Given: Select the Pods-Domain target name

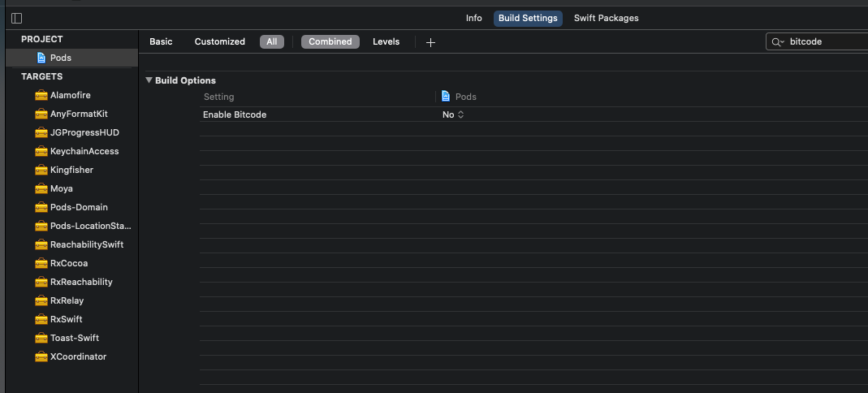Looking at the screenshot, I should (x=79, y=208).
